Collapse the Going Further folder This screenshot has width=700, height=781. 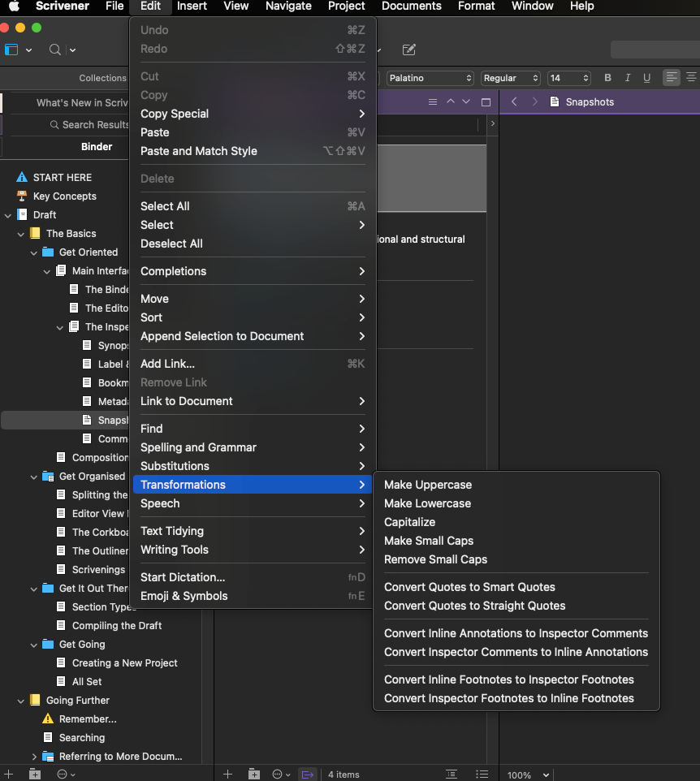coord(21,701)
